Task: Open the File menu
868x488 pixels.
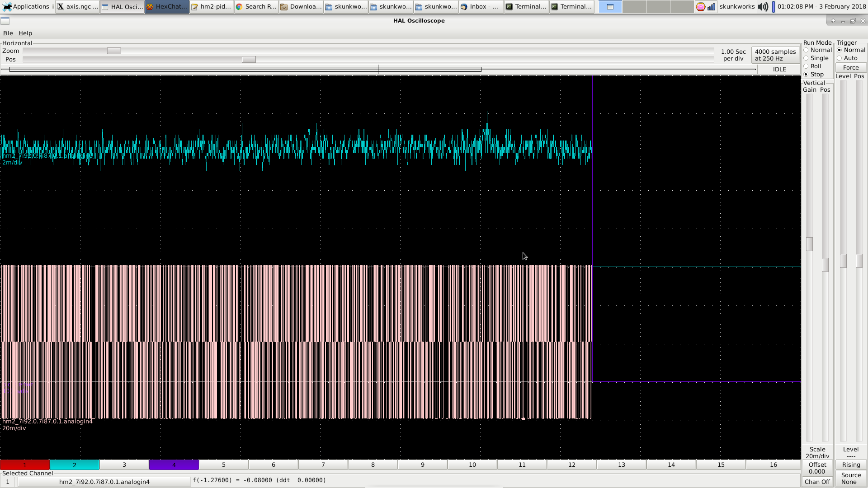Action: tap(8, 33)
